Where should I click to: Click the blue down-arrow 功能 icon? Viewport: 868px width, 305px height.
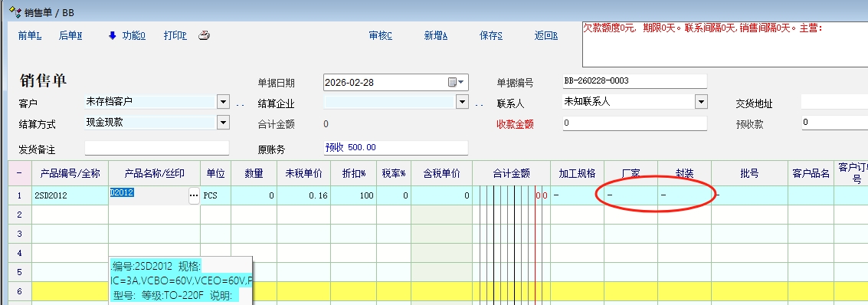[113, 35]
